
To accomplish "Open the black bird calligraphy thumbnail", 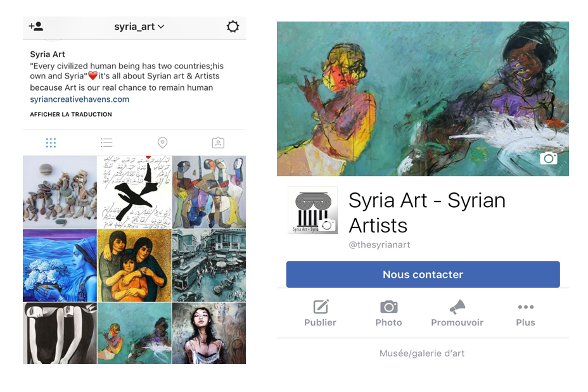I will 134,192.
